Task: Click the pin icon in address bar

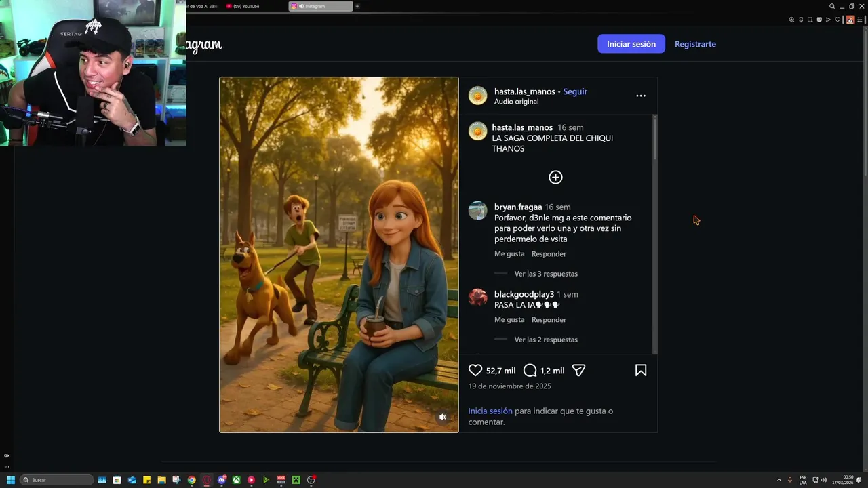Action: point(801,20)
